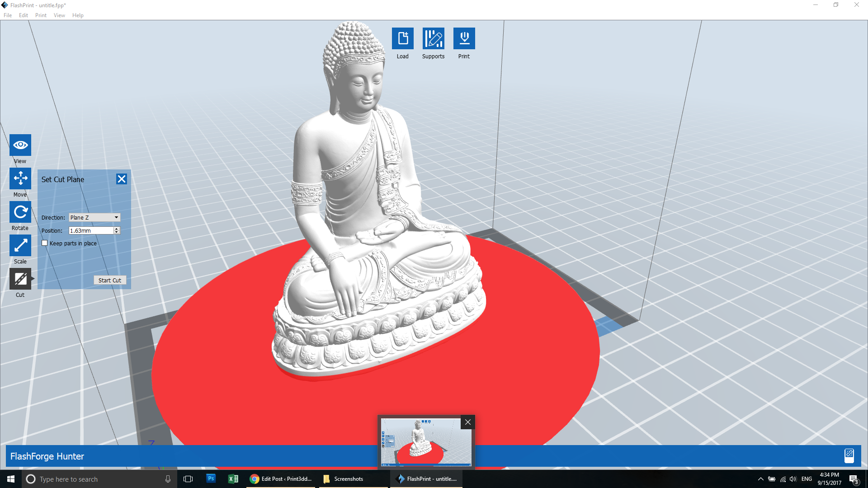Viewport: 868px width, 488px height.
Task: Select the Rotate tool
Action: tap(20, 212)
